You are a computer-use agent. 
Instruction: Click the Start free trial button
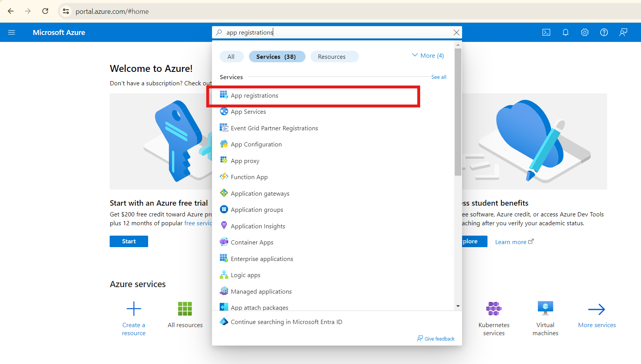click(x=129, y=241)
